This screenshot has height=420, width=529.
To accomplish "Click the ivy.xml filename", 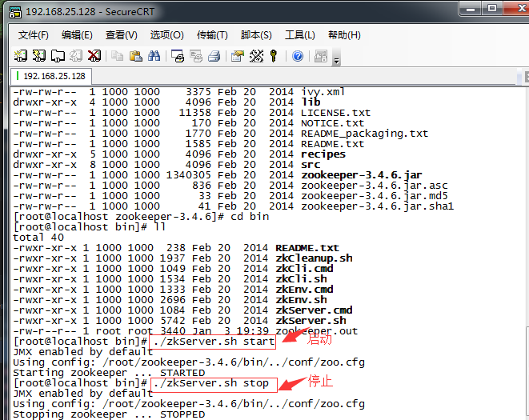I will coord(323,92).
